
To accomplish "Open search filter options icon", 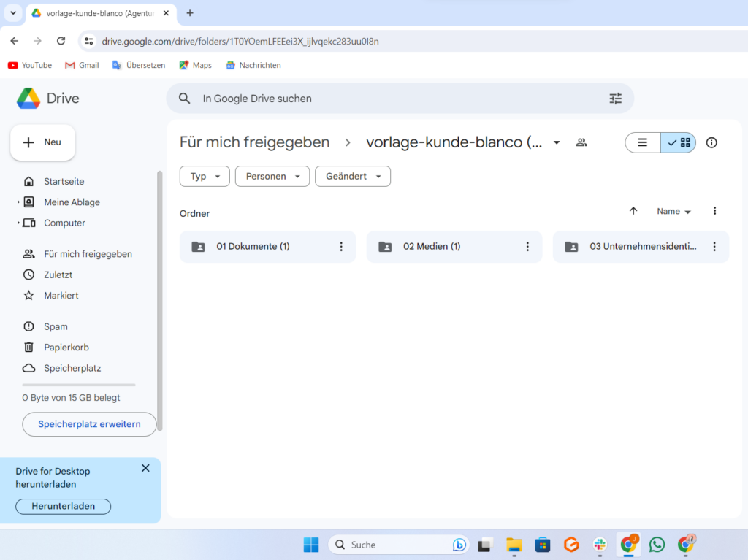I will [615, 99].
